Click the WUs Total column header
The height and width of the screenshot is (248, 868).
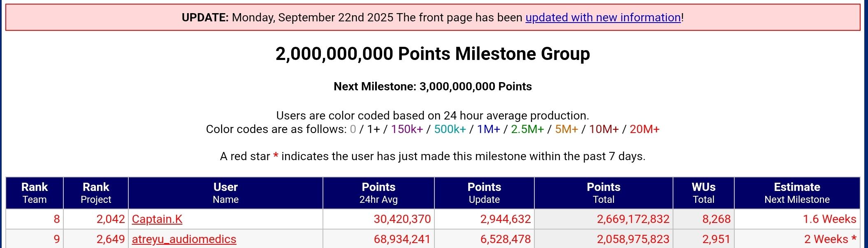[703, 193]
